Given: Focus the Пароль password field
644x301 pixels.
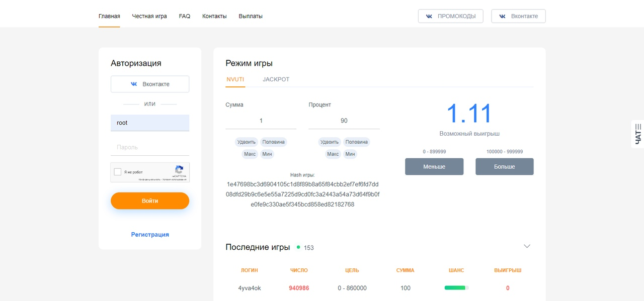Looking at the screenshot, I should click(x=150, y=147).
